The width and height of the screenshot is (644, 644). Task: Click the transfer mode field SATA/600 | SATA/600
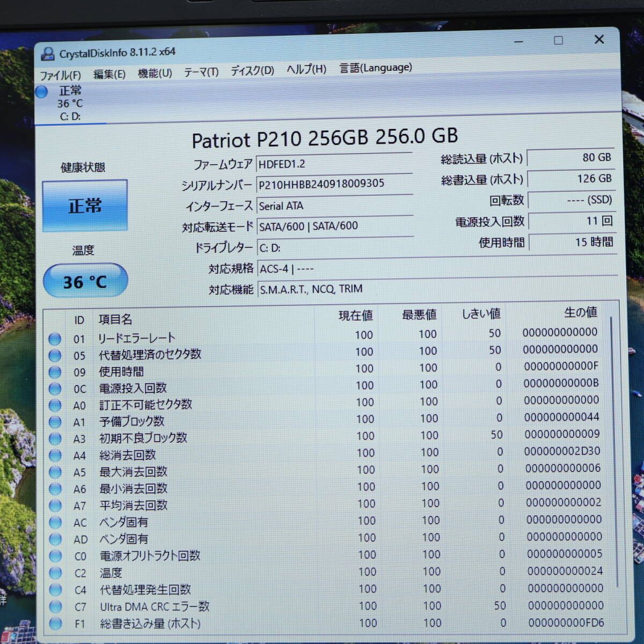[335, 226]
